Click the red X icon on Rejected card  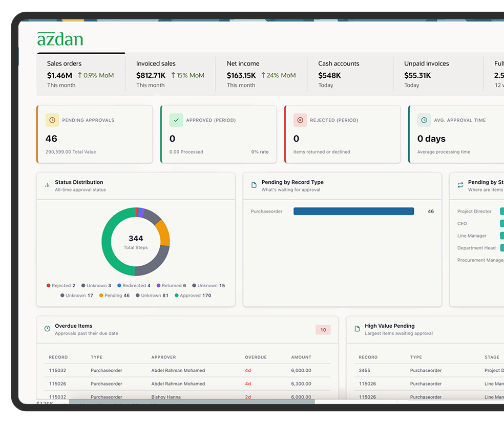coord(300,120)
